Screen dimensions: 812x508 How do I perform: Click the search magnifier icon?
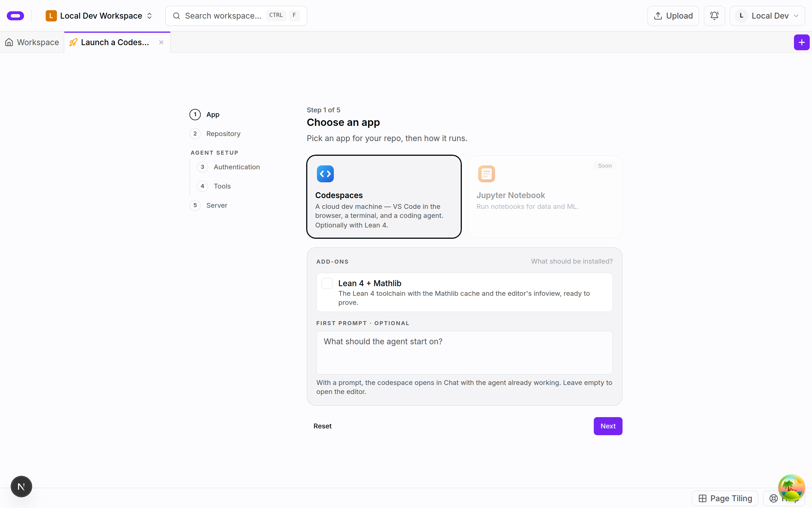(176, 16)
